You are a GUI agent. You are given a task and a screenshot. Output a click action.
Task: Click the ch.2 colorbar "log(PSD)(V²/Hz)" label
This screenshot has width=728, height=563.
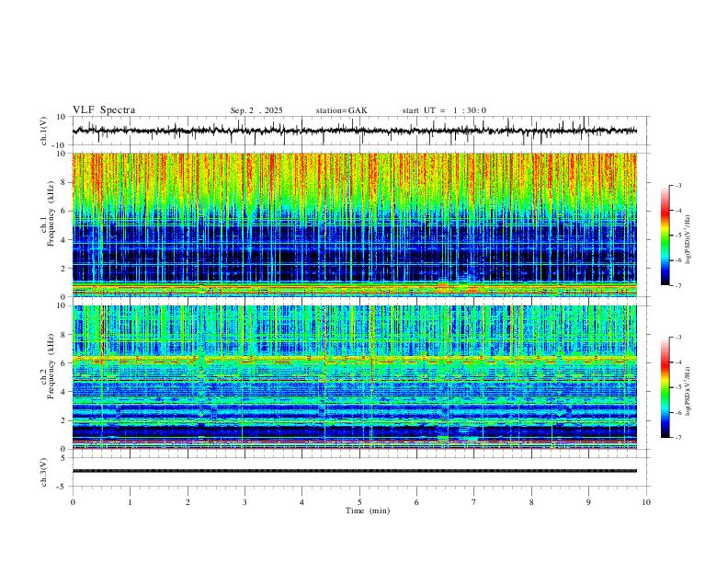pyautogui.click(x=688, y=391)
